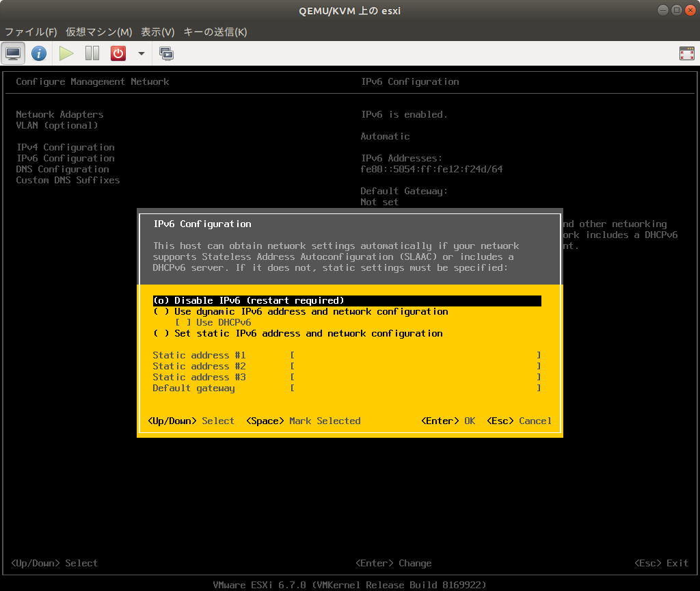Open the キーの送信(K) menu
The width and height of the screenshot is (700, 591).
pos(215,31)
